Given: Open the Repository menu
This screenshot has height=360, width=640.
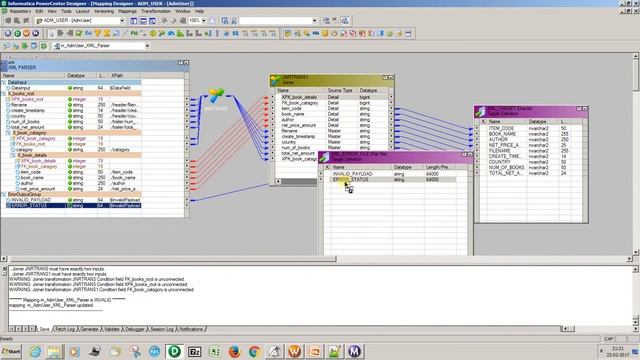Looking at the screenshot, I should click(x=20, y=11).
